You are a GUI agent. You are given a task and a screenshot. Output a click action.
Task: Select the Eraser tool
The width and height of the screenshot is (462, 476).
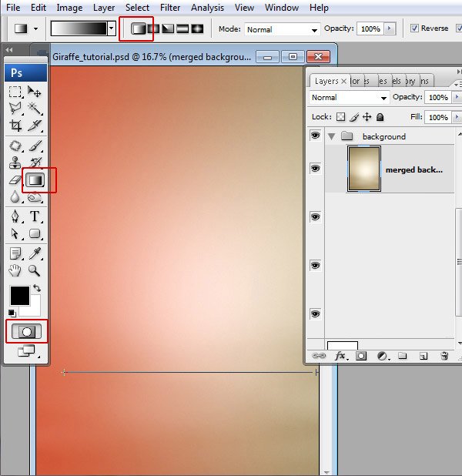click(15, 180)
